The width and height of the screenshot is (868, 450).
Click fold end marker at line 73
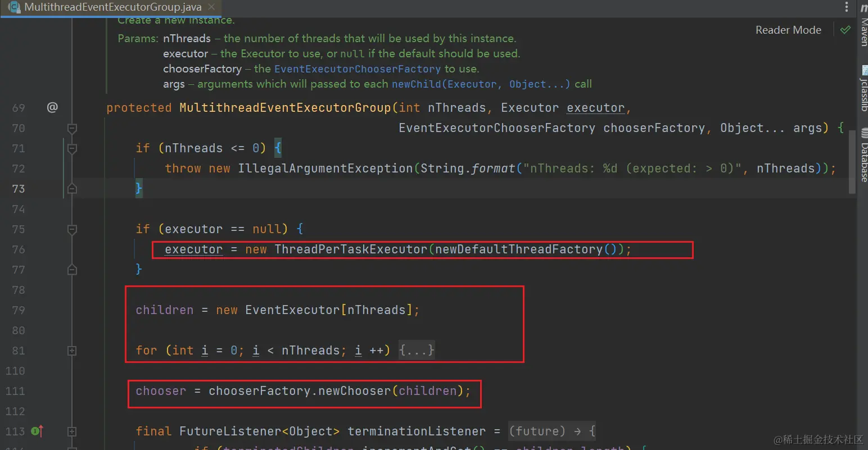[72, 189]
